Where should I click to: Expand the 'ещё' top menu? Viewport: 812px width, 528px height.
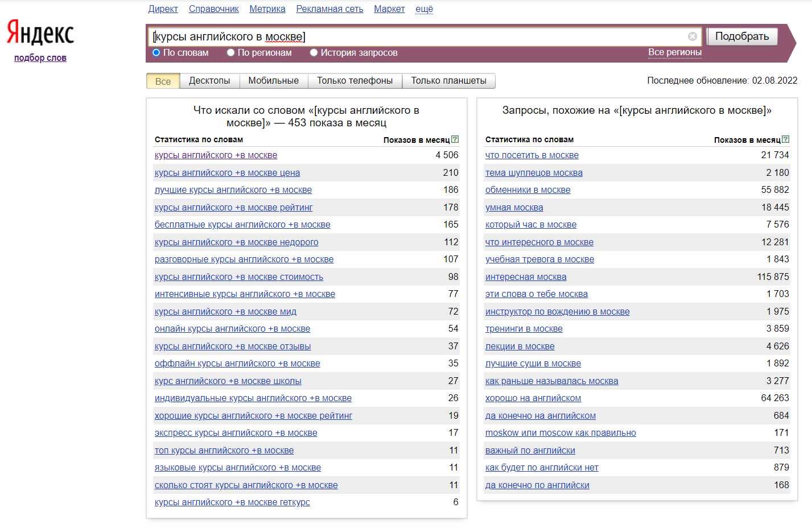pos(424,9)
